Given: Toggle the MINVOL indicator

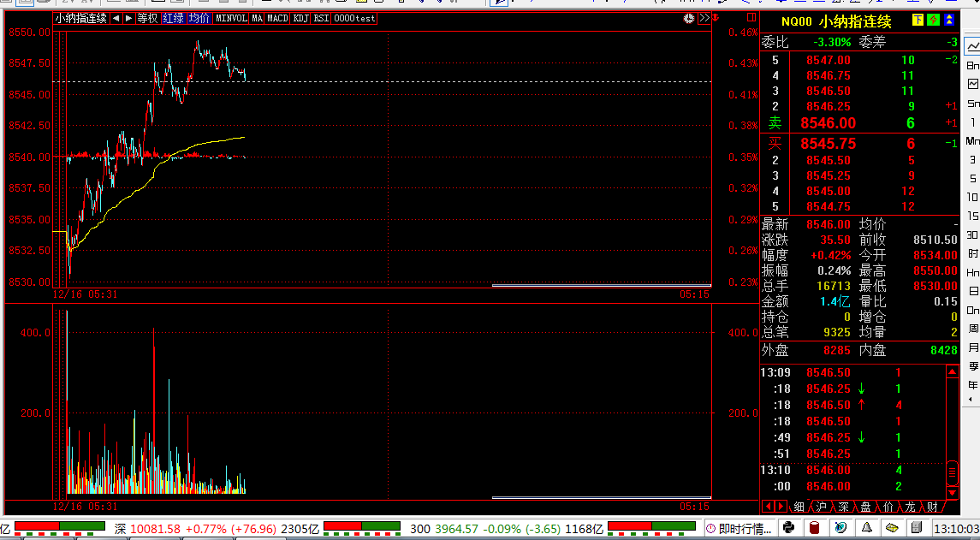Looking at the screenshot, I should coord(231,19).
